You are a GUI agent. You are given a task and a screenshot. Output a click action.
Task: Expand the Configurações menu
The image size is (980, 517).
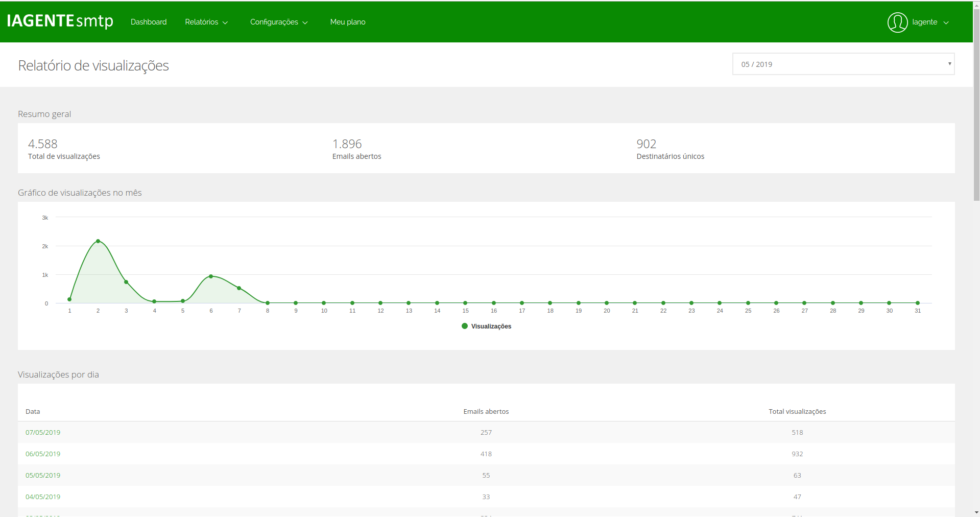pos(279,22)
